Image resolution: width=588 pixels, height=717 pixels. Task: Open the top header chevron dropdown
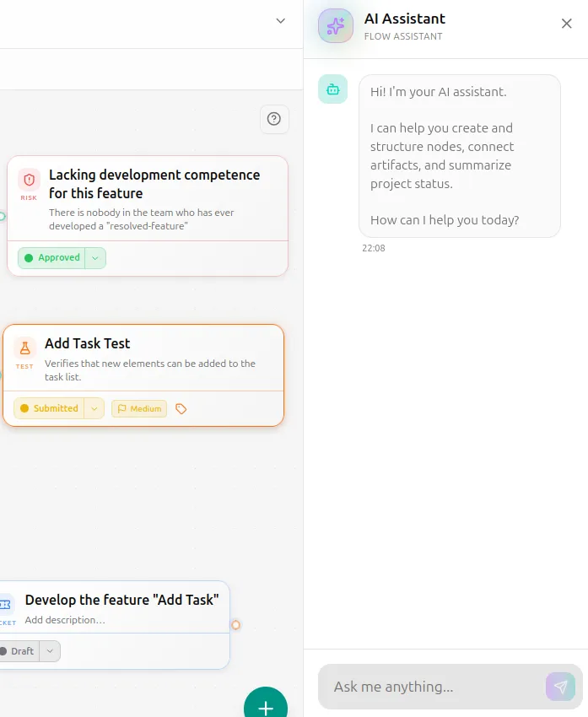coord(281,20)
